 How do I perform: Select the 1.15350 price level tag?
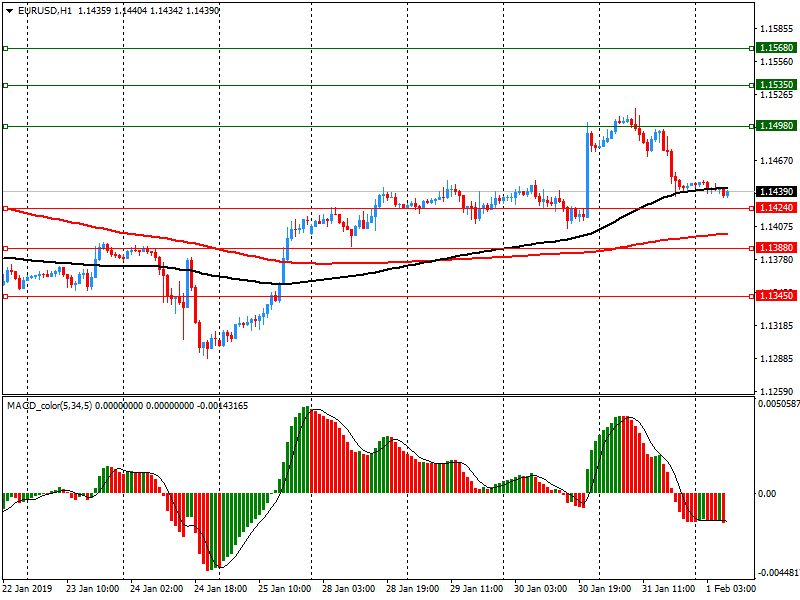[x=776, y=85]
